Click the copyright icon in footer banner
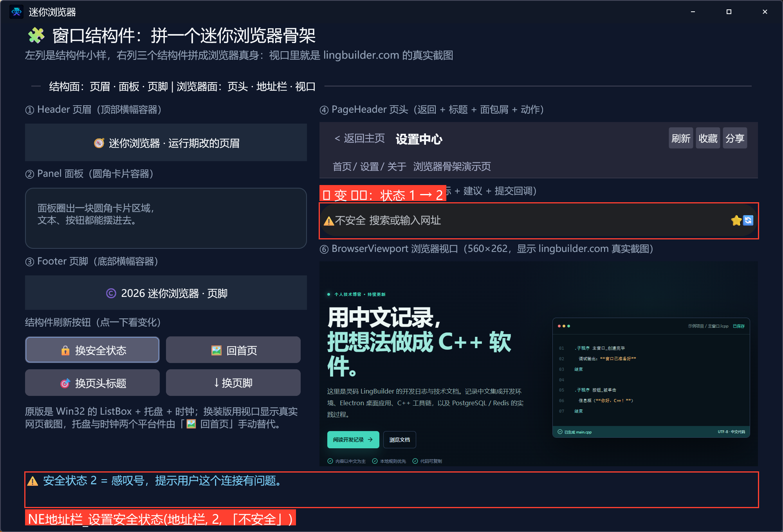Viewport: 783px width, 532px height. coord(111,293)
